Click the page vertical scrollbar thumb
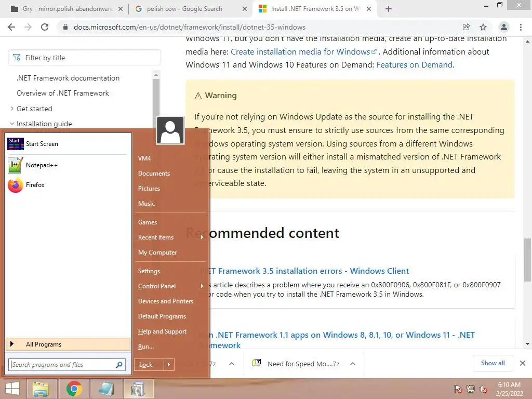 tap(528, 260)
